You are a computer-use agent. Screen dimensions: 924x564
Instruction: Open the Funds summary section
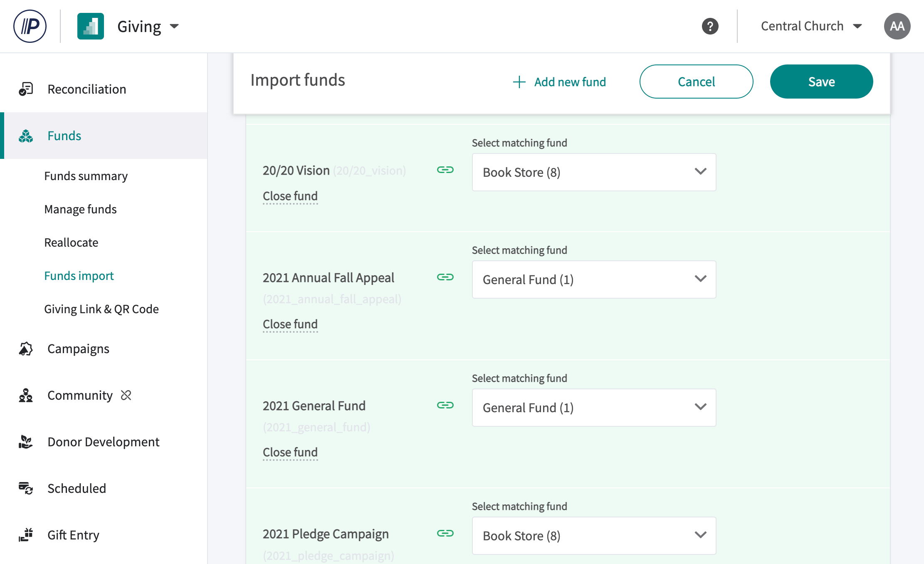pos(86,176)
